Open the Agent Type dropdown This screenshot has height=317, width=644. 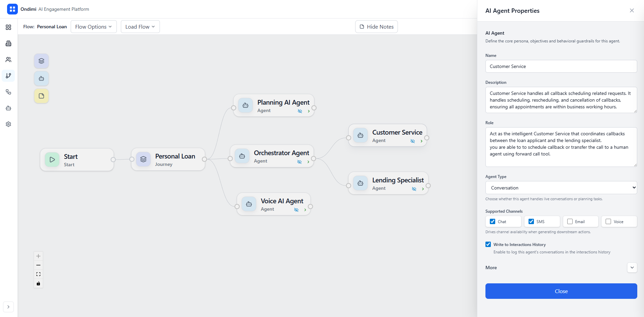pyautogui.click(x=561, y=188)
